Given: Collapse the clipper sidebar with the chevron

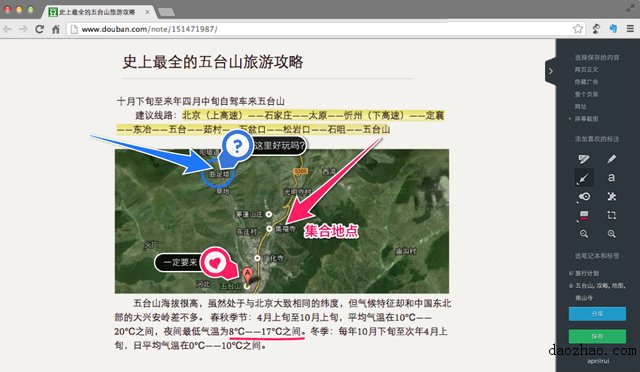Looking at the screenshot, I should point(551,71).
